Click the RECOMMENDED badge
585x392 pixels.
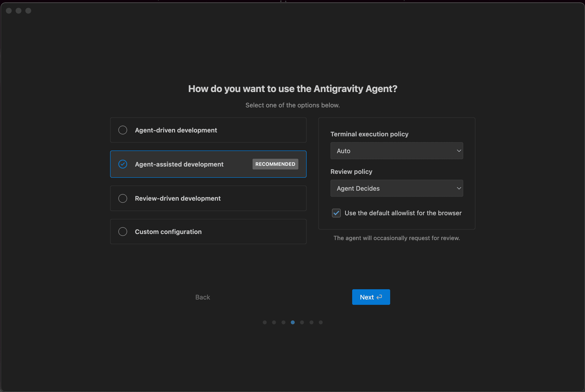(x=275, y=164)
